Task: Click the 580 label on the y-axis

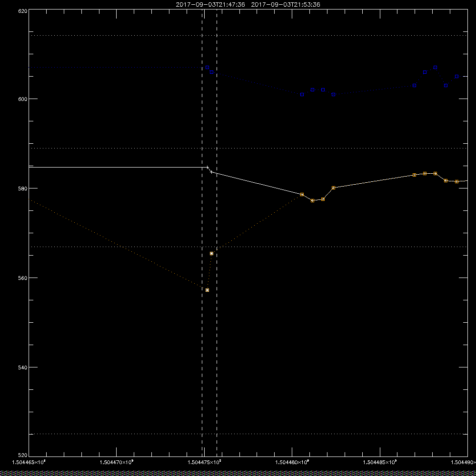Action: [23, 188]
